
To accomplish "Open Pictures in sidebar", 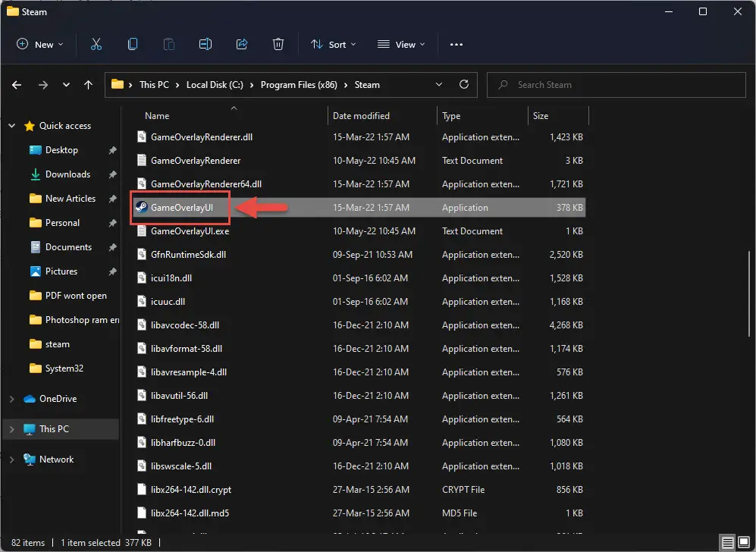I will (61, 271).
